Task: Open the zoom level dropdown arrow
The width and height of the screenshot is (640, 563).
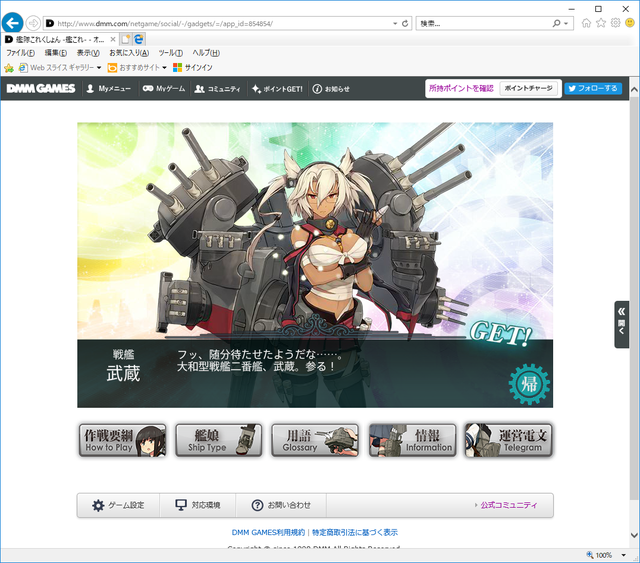Action: click(624, 555)
